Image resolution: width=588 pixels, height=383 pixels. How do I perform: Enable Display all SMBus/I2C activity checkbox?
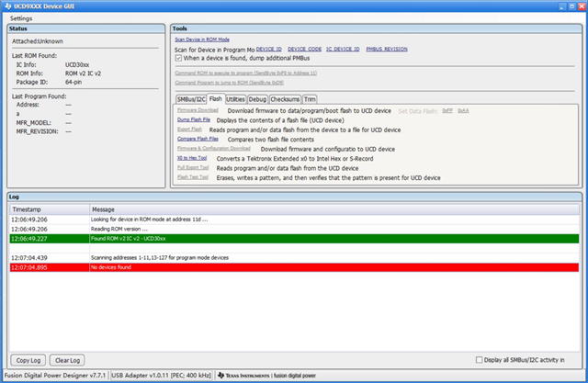tap(479, 360)
